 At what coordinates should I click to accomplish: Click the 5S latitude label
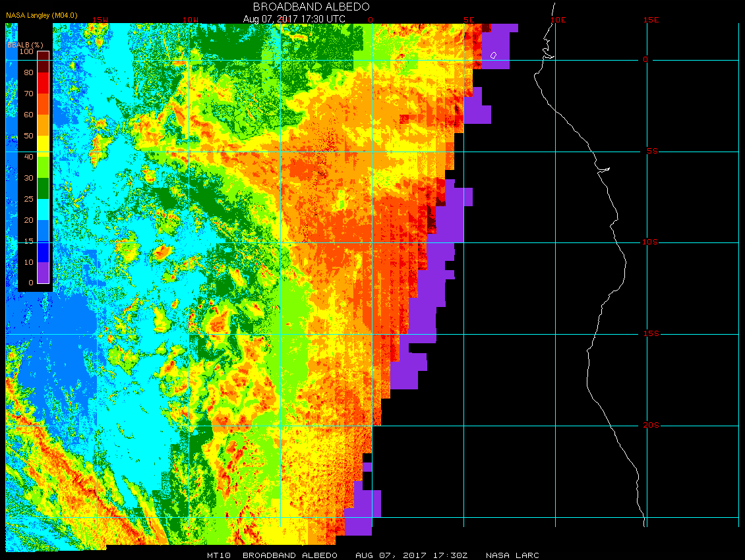[652, 151]
